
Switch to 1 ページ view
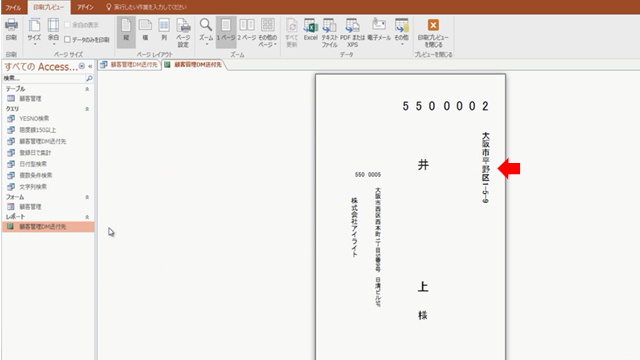click(x=226, y=32)
